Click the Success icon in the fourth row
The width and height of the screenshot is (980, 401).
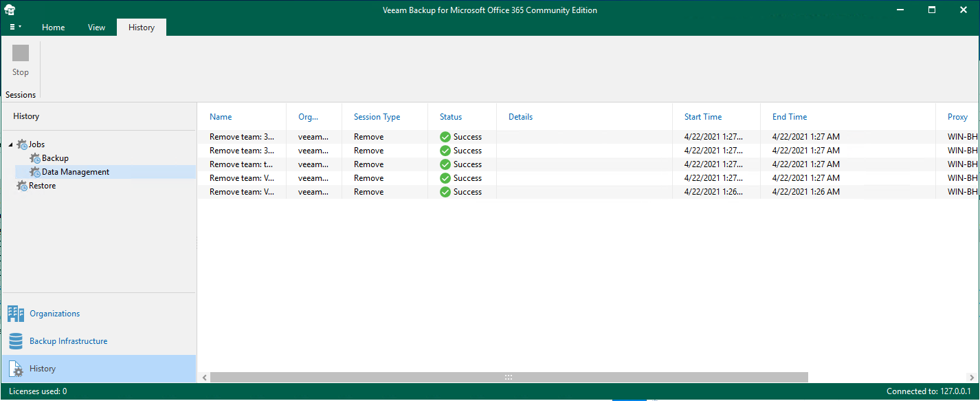445,178
